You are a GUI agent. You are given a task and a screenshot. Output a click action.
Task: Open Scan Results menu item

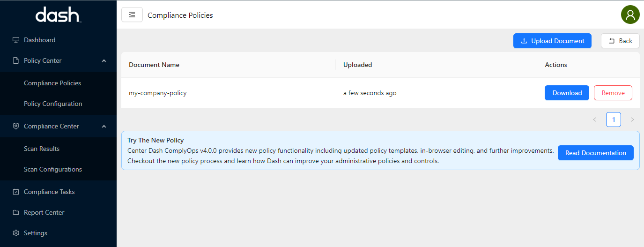pos(42,149)
